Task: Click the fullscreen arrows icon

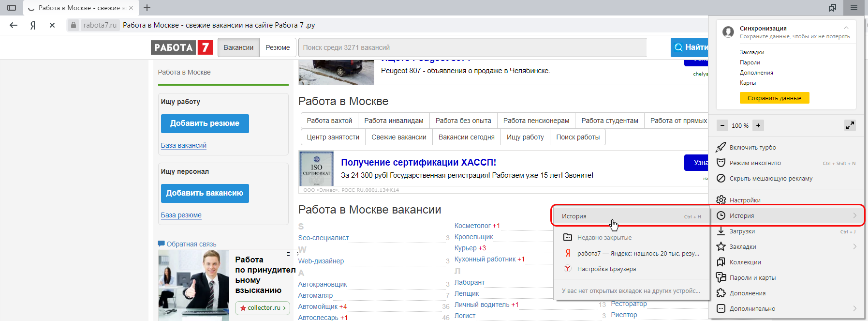Action: pos(850,125)
